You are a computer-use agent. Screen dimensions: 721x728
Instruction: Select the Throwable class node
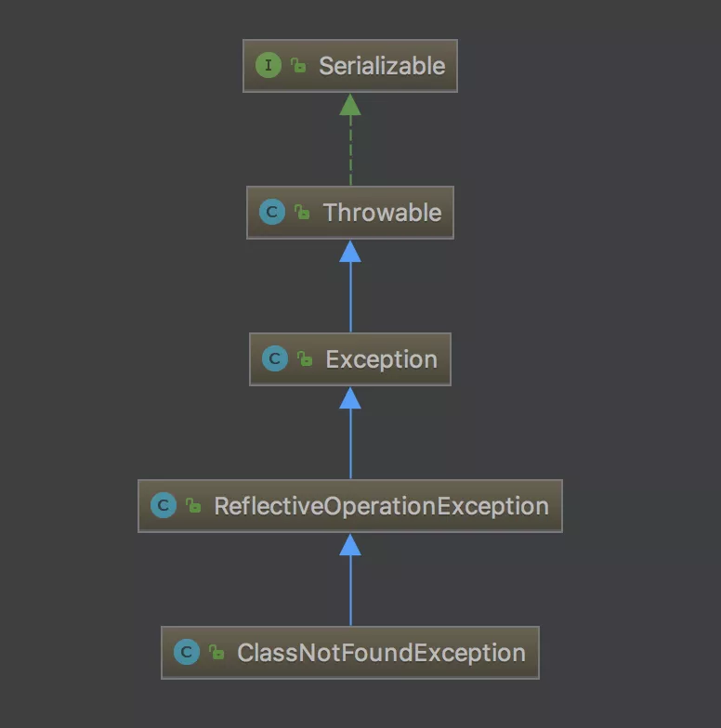tap(350, 213)
